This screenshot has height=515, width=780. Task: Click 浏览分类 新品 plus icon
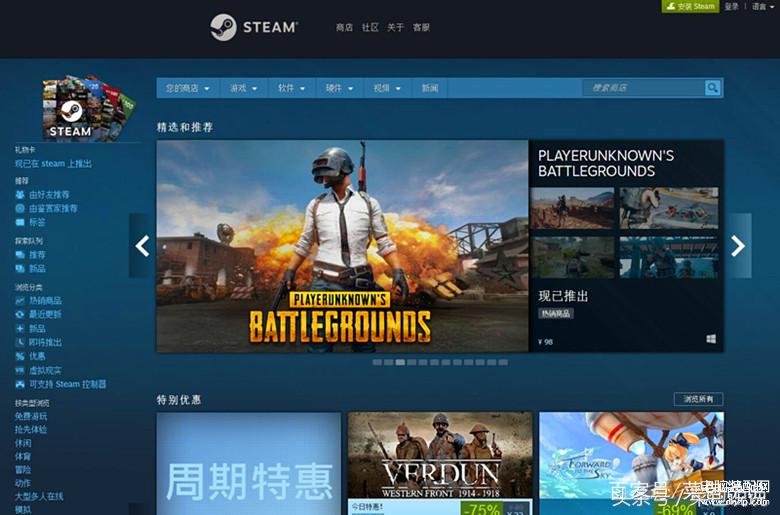click(x=20, y=328)
